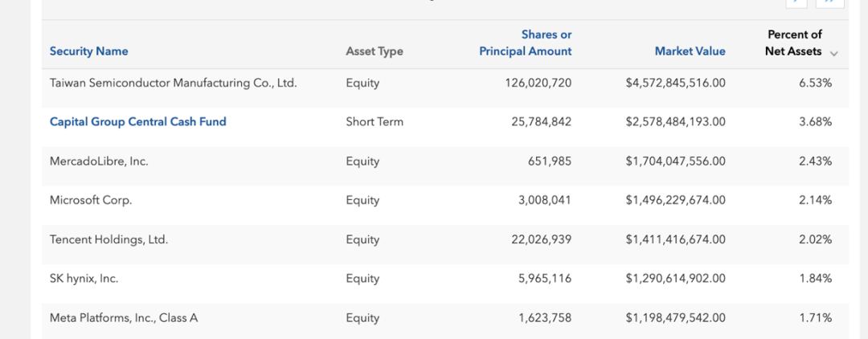The width and height of the screenshot is (868, 339).
Task: Sort holdings by Market Value
Action: click(x=690, y=51)
